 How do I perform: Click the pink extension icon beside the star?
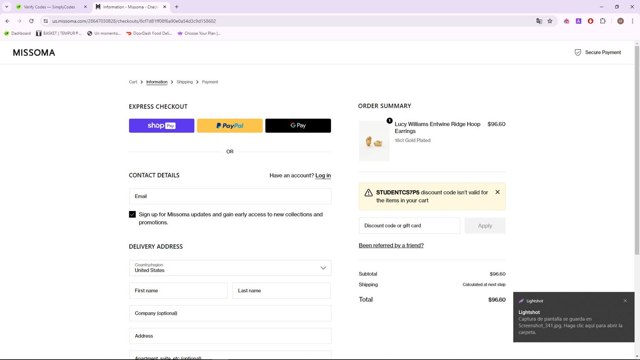pyautogui.click(x=567, y=21)
